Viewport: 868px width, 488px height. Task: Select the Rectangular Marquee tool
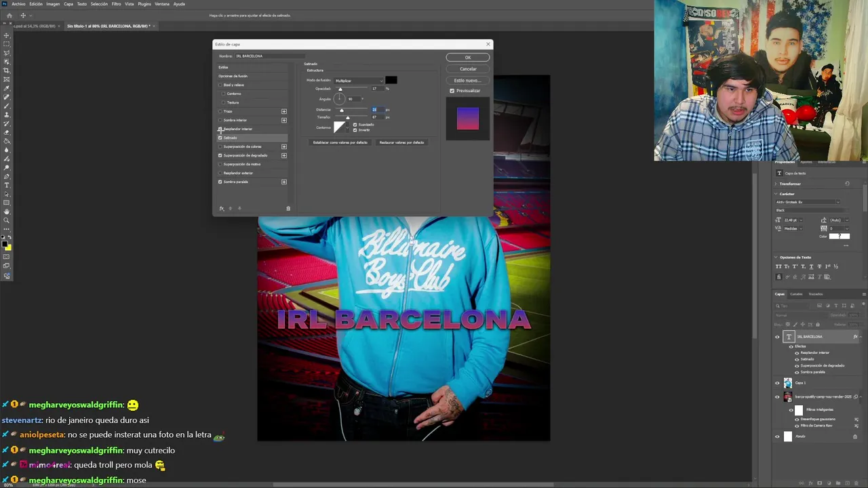click(7, 44)
